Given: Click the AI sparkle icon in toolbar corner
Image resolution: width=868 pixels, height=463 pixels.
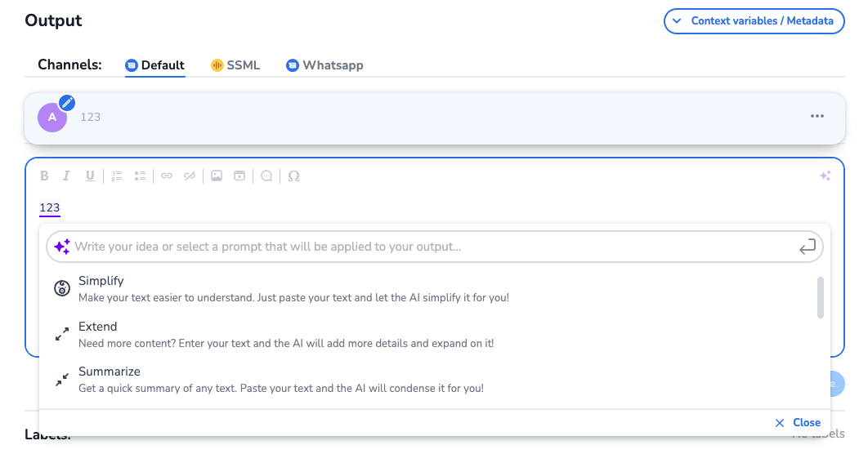Looking at the screenshot, I should (825, 176).
